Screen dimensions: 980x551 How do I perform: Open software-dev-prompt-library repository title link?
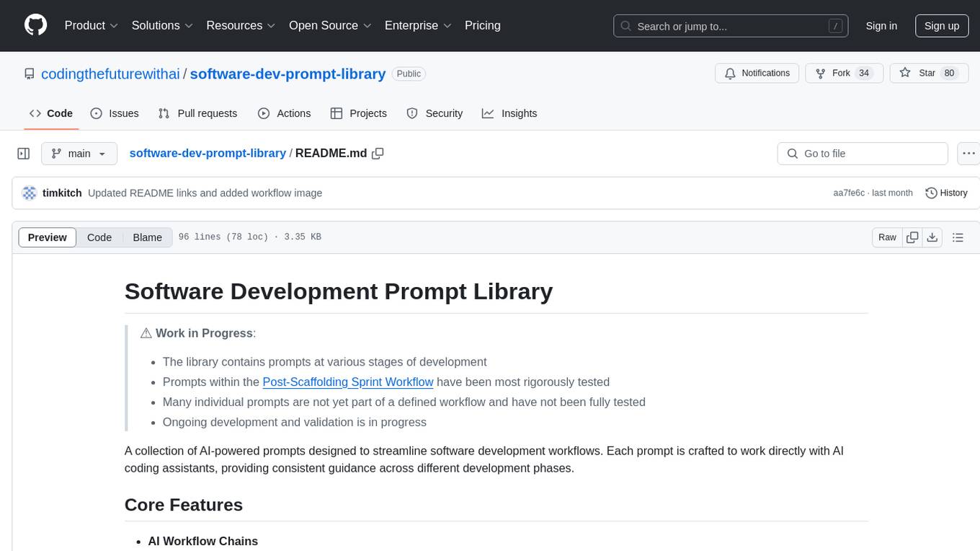[288, 74]
